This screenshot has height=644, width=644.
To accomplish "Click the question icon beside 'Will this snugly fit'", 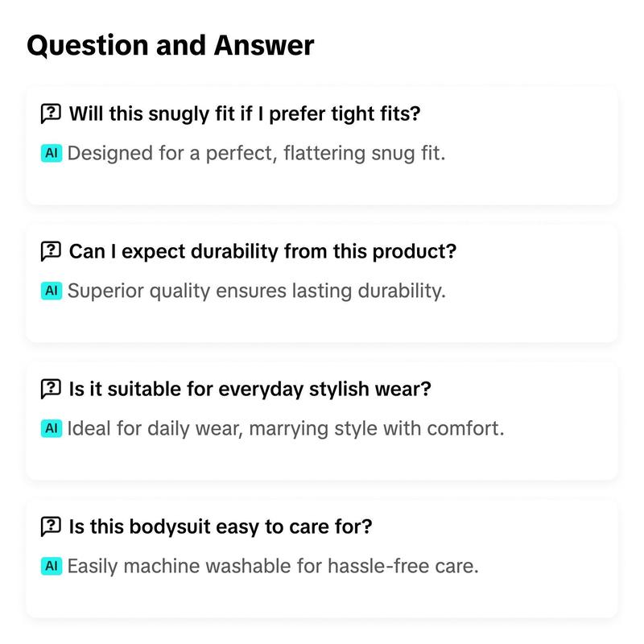I will pos(51,114).
